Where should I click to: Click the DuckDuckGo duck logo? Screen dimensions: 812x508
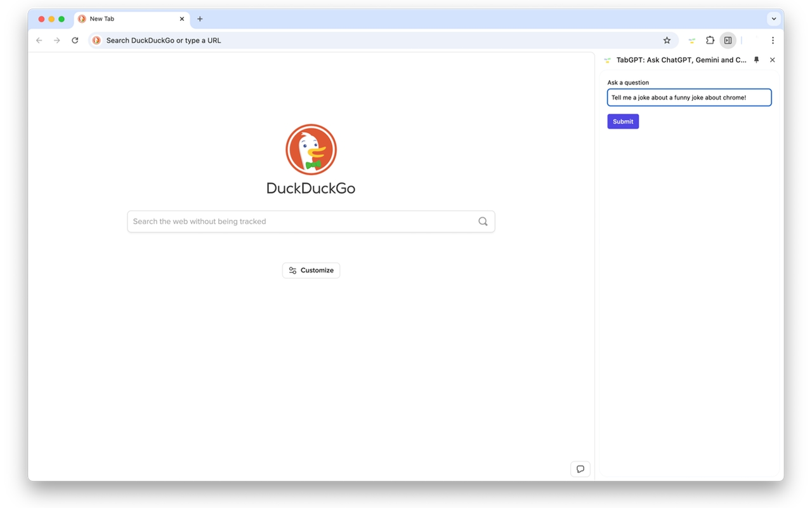click(311, 150)
